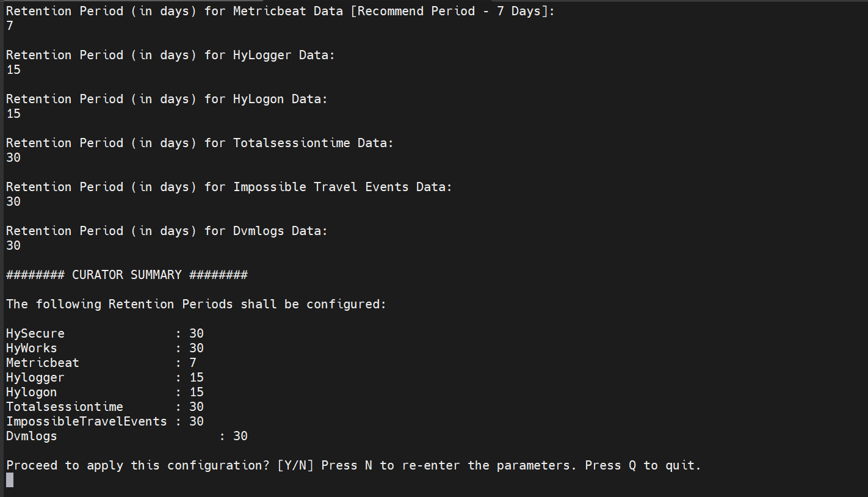Viewport: 868px width, 497px height.
Task: Click the Dvmlogs Data retention prompt line
Action: (x=167, y=231)
